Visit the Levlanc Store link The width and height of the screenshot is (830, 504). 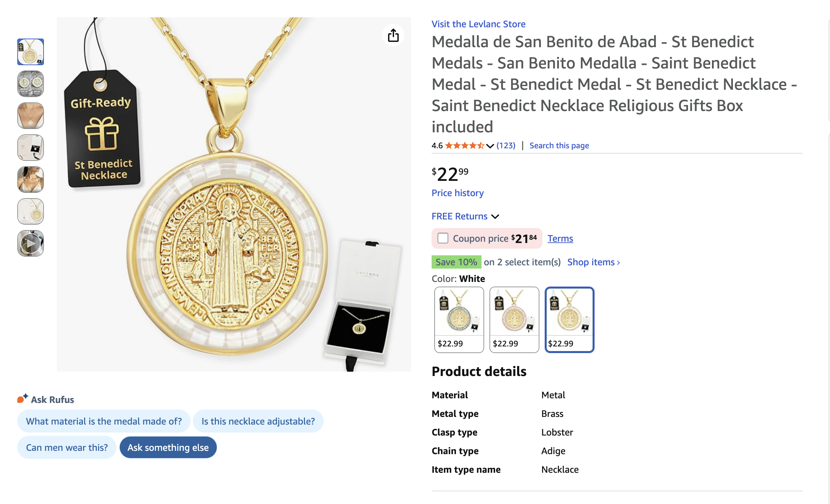point(478,24)
